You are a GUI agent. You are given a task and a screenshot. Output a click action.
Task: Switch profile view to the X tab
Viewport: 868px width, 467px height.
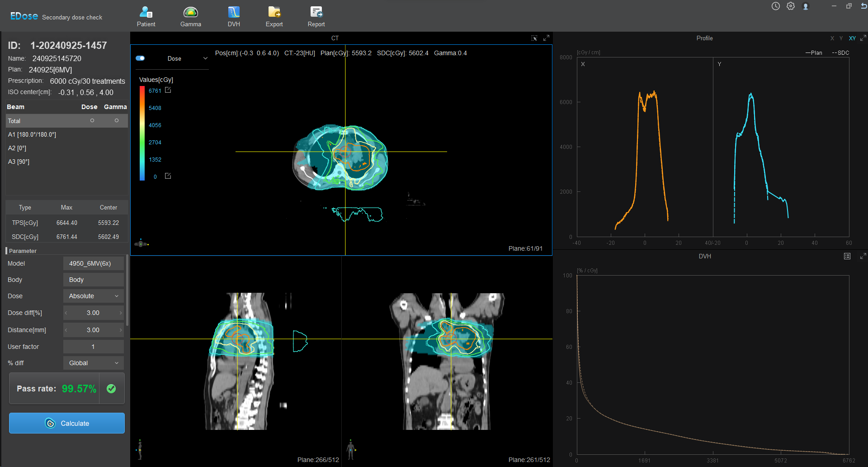pyautogui.click(x=832, y=38)
